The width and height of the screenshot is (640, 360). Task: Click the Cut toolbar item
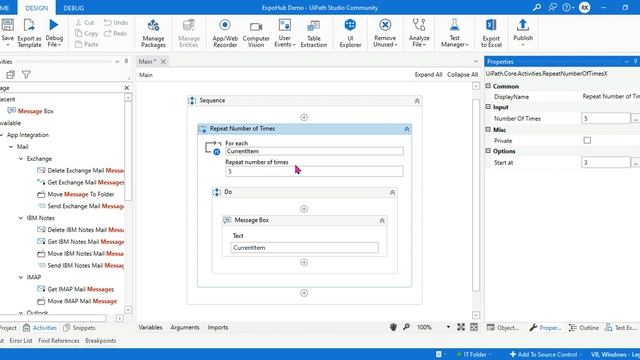85,22
